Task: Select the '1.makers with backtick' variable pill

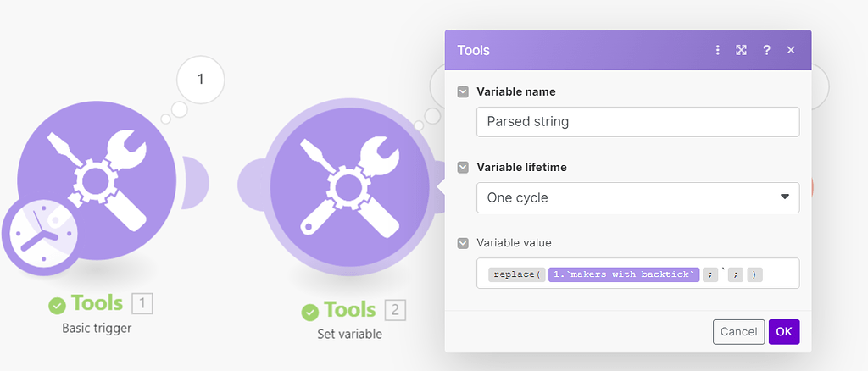Action: [624, 274]
